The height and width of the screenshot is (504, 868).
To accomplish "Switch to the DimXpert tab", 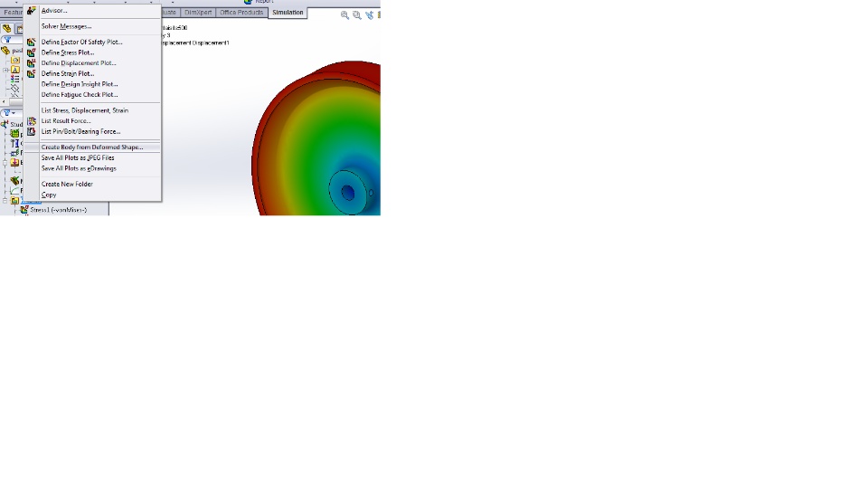I will [x=198, y=12].
